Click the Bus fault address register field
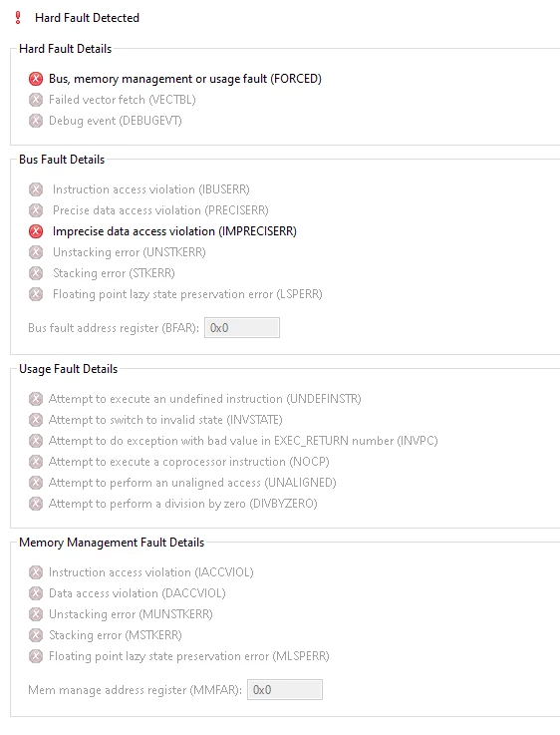560x735 pixels. click(x=241, y=328)
